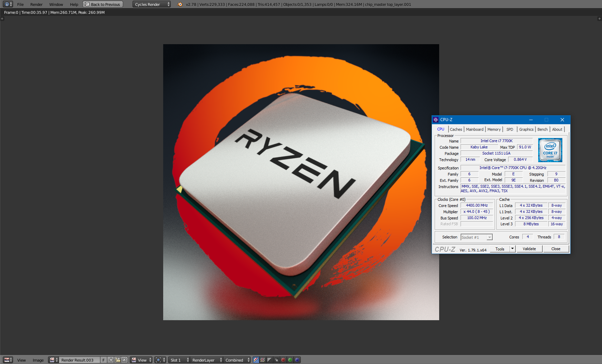Open the Image menu in image editor header
602x364 pixels.
click(x=38, y=360)
